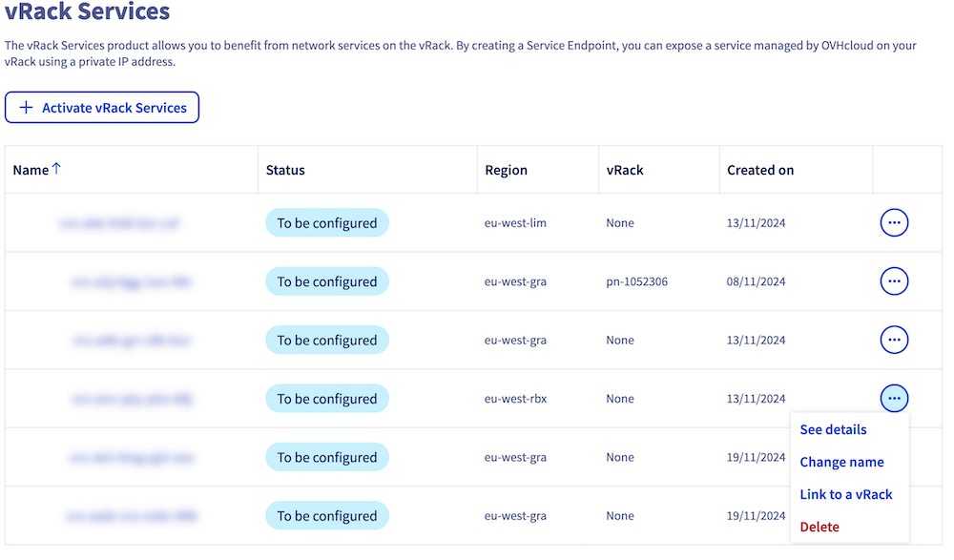Click To be configured badge in eu-west-lim row
Viewport: 954px width, 560px height.
[327, 223]
